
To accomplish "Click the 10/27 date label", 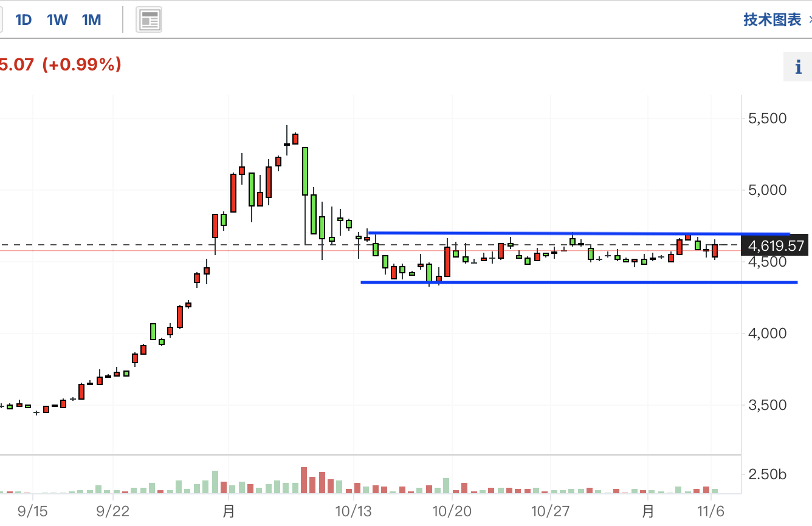I will point(549,511).
